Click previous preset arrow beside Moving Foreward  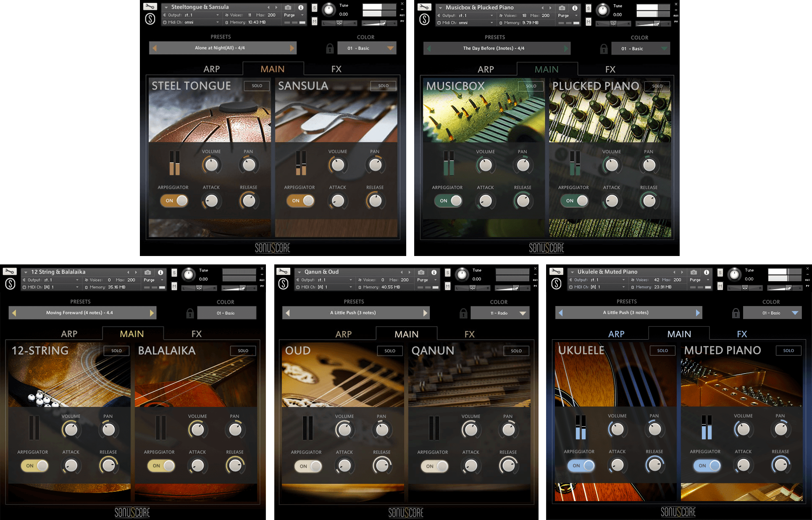click(x=14, y=313)
